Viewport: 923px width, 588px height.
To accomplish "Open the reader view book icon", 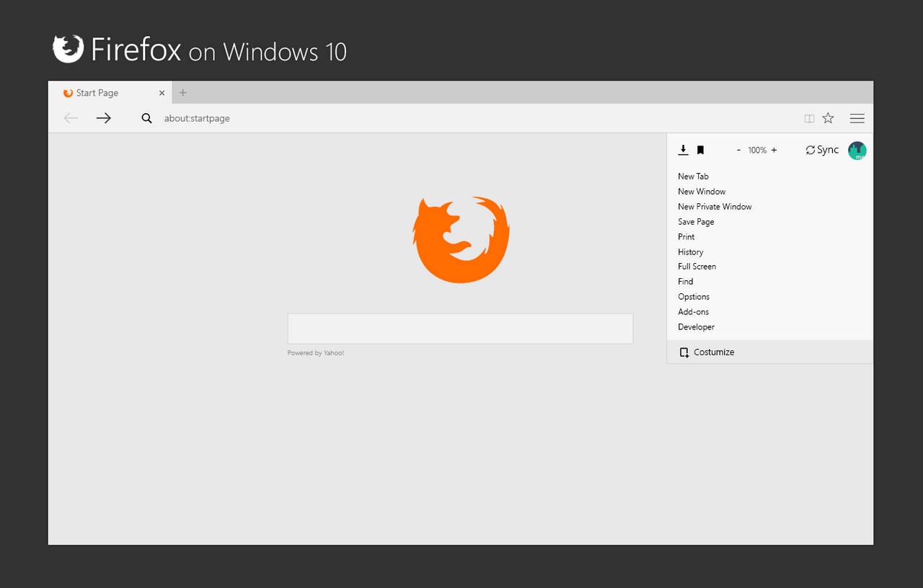I will [809, 119].
